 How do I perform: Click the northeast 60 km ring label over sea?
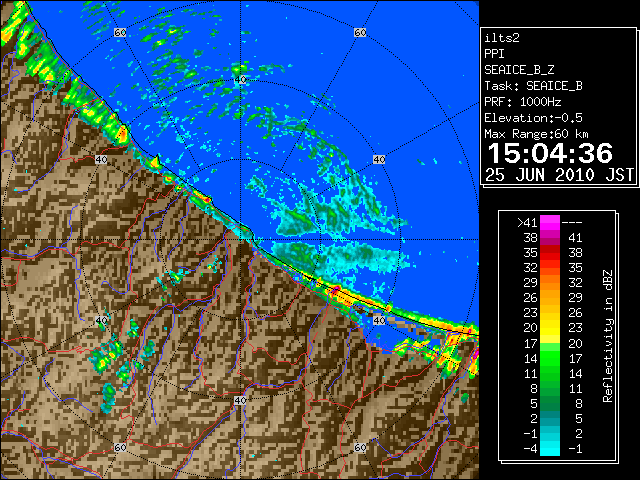pyautogui.click(x=360, y=32)
